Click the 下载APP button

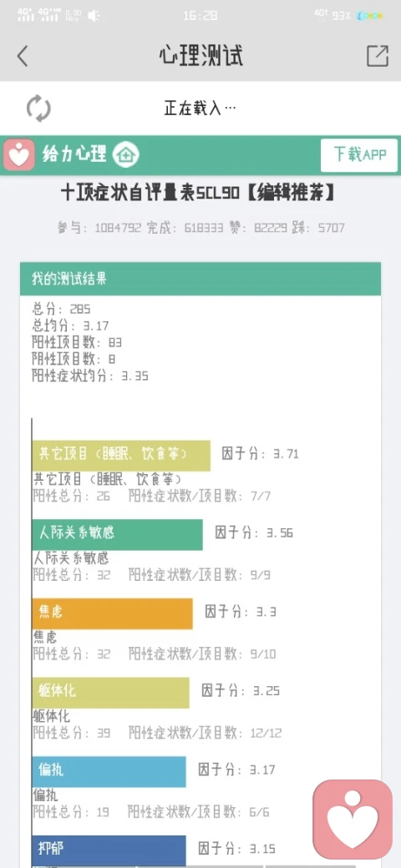pos(359,155)
